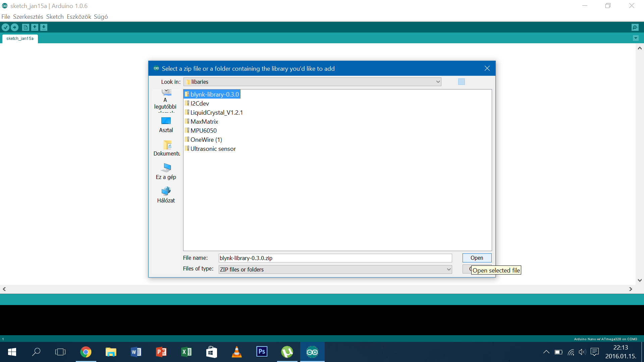Click the Save sketch toolbar icon
644x362 pixels.
click(44, 27)
